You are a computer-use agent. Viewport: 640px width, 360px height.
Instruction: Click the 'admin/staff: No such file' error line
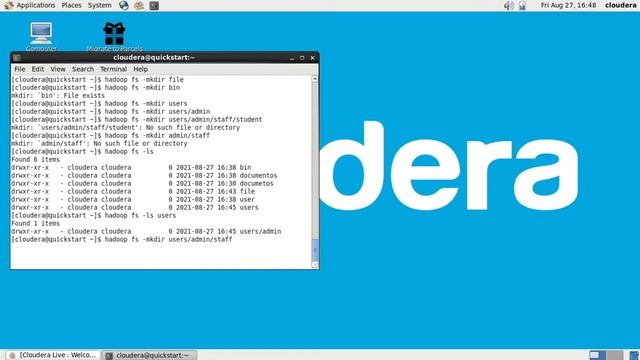(x=99, y=144)
